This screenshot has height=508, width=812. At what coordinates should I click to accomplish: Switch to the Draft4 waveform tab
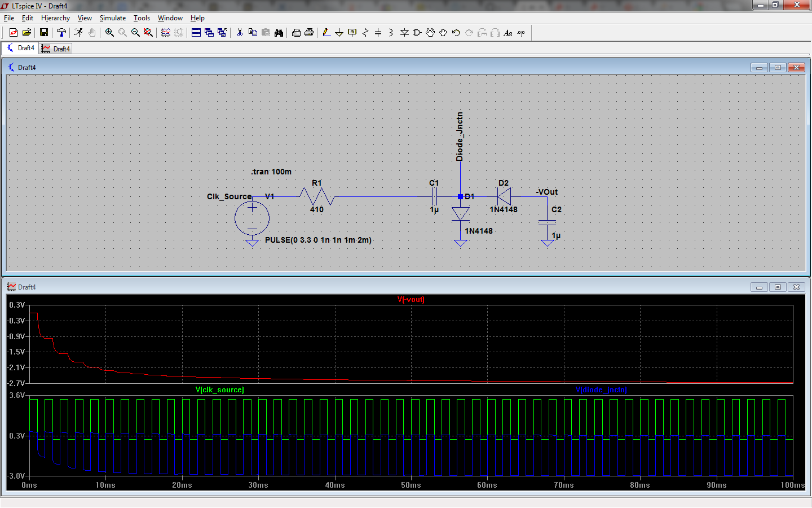(x=56, y=49)
